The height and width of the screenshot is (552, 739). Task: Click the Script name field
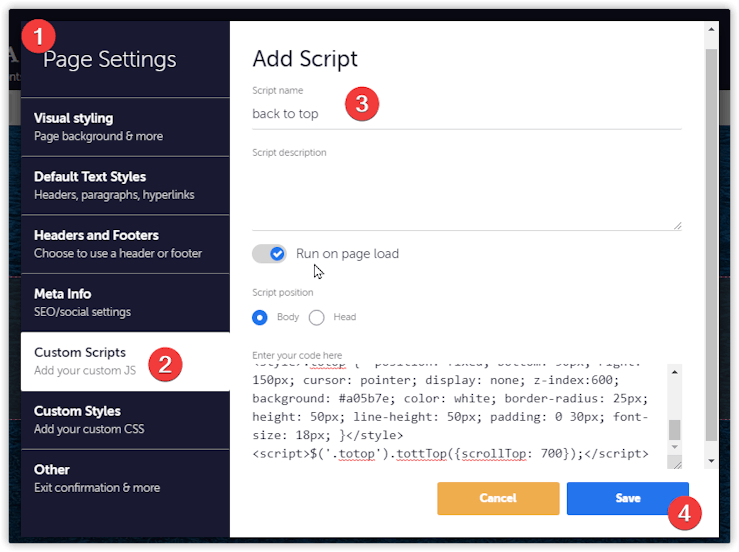pyautogui.click(x=466, y=114)
